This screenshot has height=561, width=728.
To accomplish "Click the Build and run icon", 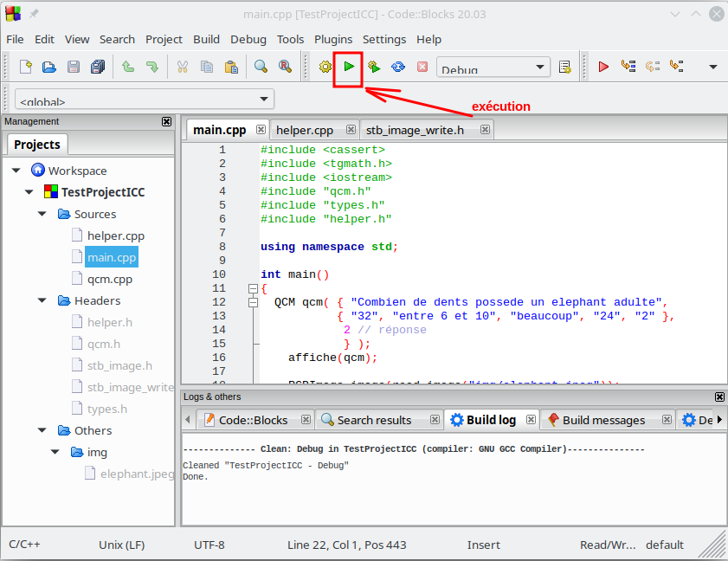I will click(x=374, y=67).
